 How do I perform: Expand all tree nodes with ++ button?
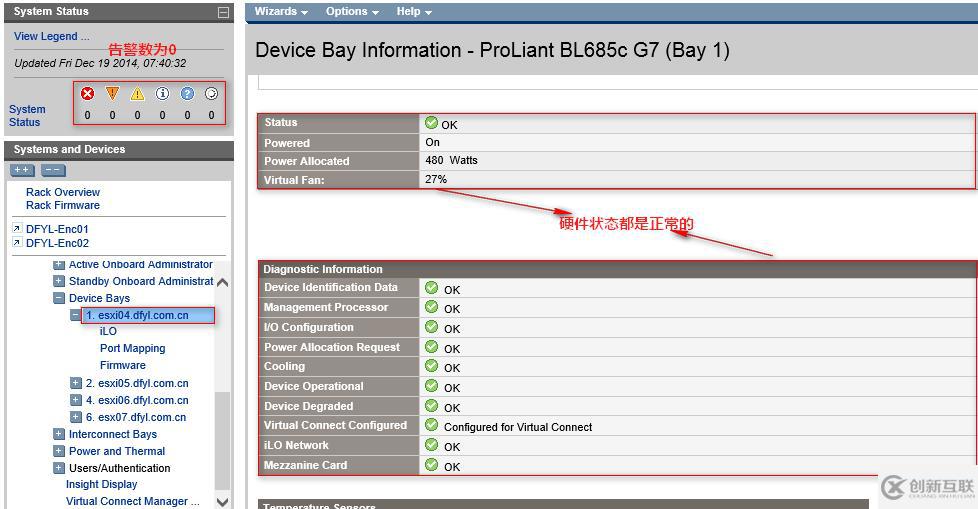point(22,170)
